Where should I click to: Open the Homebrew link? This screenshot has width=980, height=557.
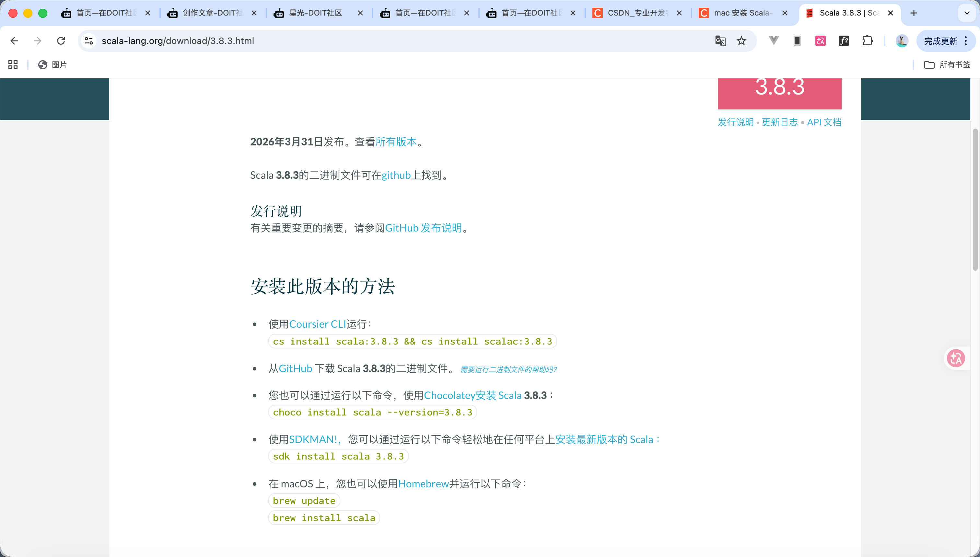coord(423,483)
